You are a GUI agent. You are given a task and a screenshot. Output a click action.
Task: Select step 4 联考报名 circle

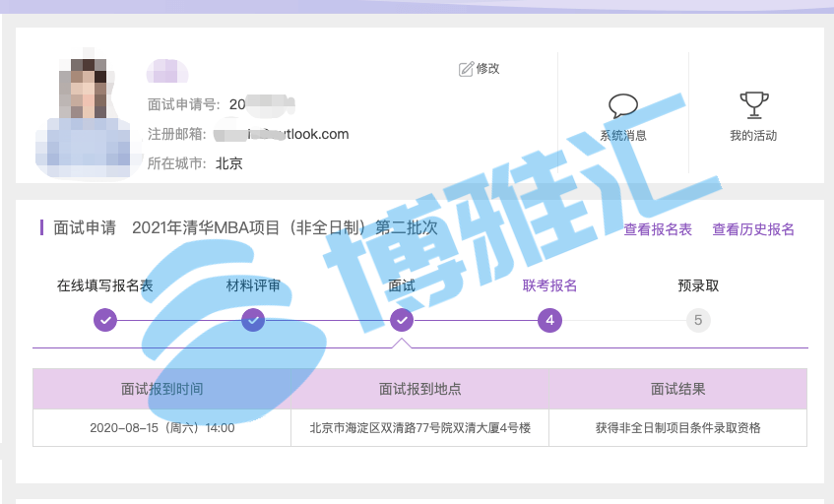[x=550, y=320]
